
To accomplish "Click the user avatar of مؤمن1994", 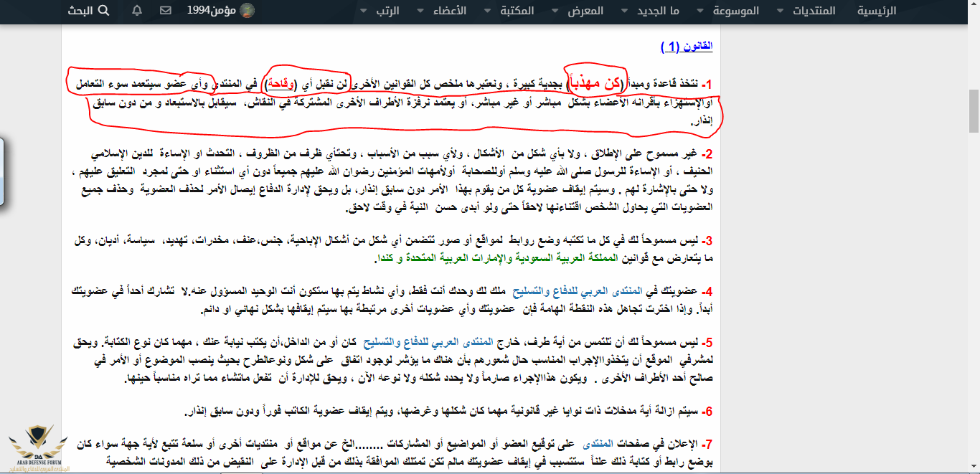I will 246,11.
